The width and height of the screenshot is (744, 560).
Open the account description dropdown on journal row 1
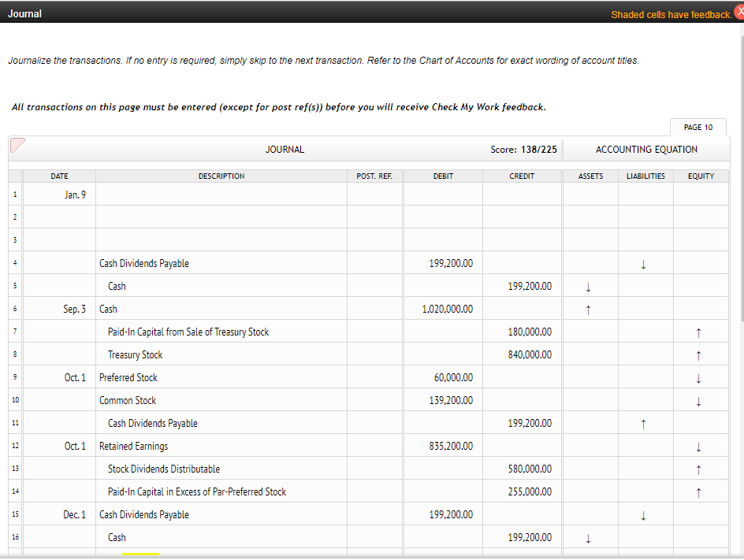point(221,194)
